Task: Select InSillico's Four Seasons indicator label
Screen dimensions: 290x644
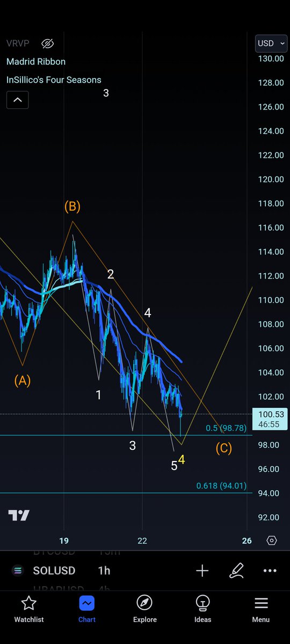Action: [54, 80]
